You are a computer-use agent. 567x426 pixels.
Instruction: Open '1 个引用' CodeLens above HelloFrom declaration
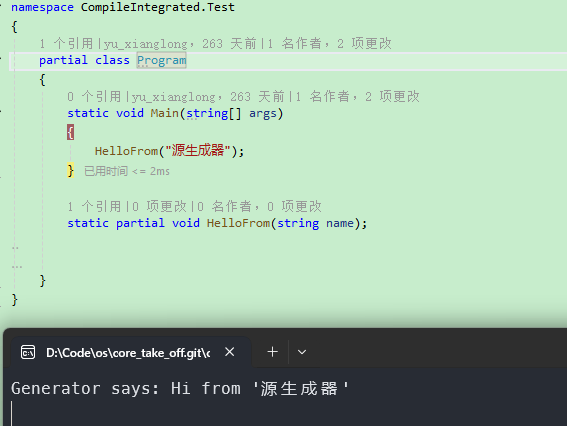94,206
